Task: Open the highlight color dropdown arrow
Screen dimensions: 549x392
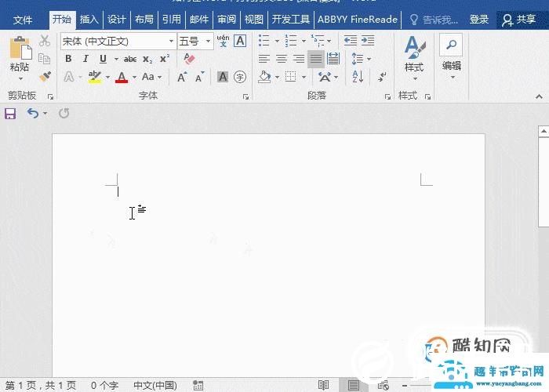Action: coord(107,77)
